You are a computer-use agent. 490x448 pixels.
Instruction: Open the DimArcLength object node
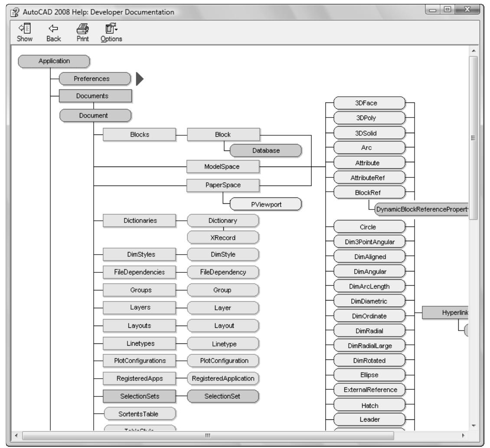(x=369, y=286)
